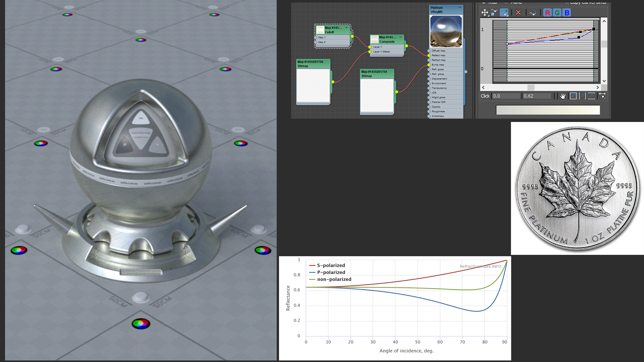Click the curve graph scroll right arrow
Viewport: 644px width, 362px height.
tap(597, 87)
